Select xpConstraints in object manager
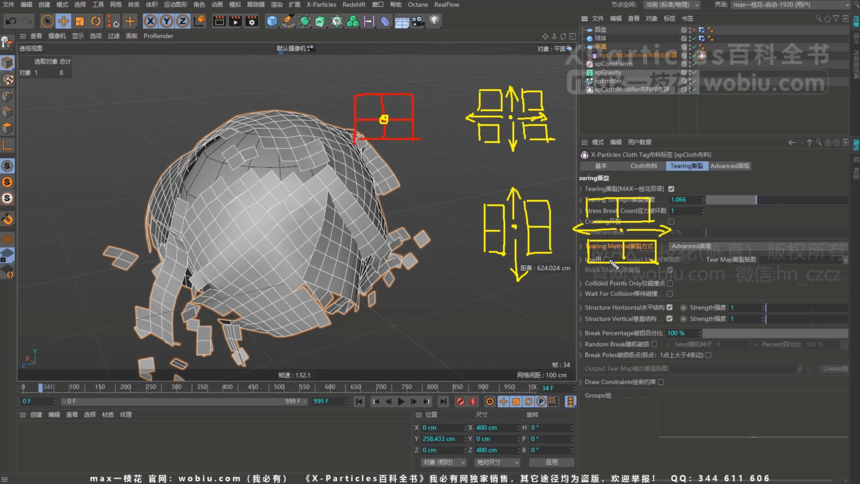Screen dimensions: 860x484 point(614,64)
